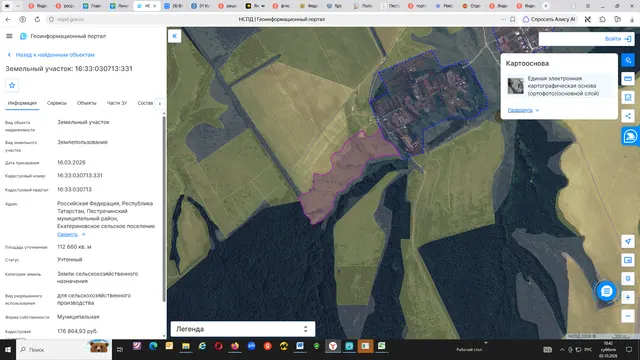The height and width of the screenshot is (360, 640).
Task: Click the keyboard language РУС indicator
Action: click(588, 350)
